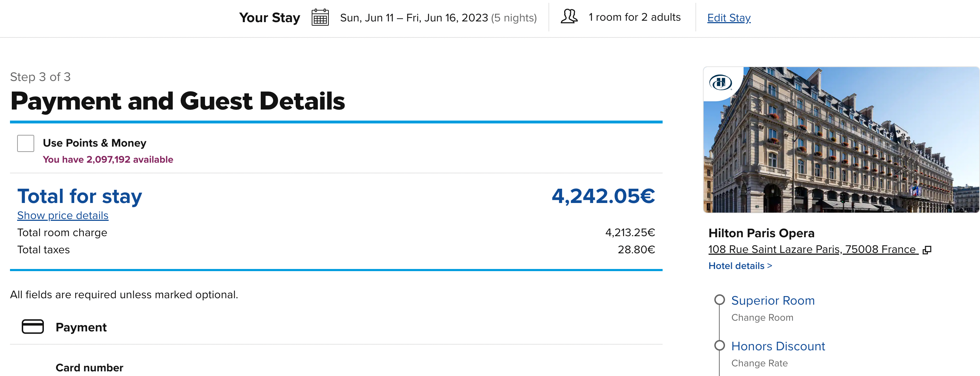Click the circle marker next to Superior Room

(719, 300)
